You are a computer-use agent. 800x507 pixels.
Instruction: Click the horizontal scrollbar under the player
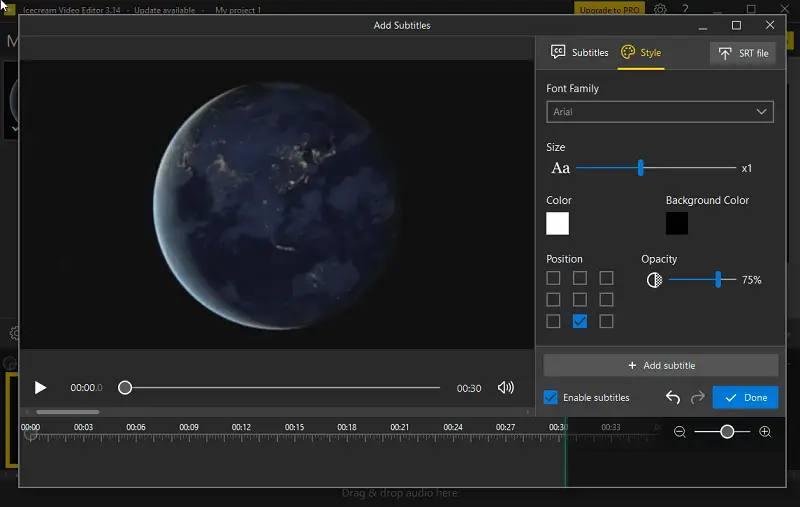tap(67, 412)
